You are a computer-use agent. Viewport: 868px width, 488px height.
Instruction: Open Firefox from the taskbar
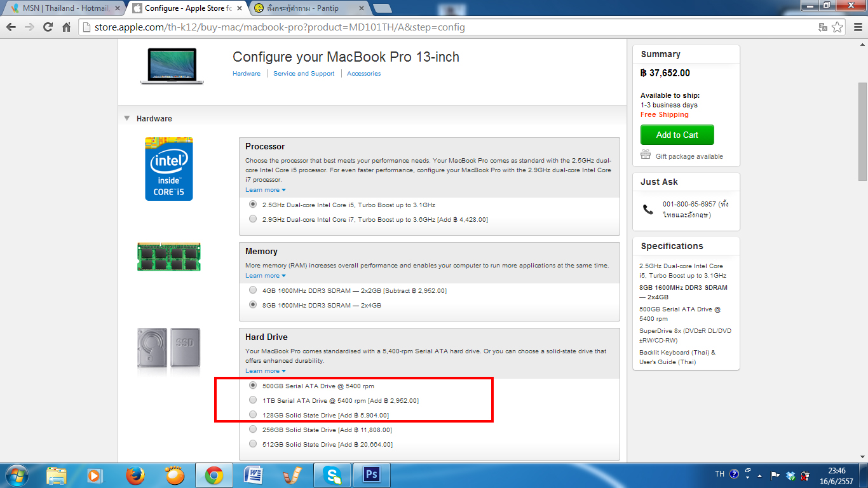134,475
